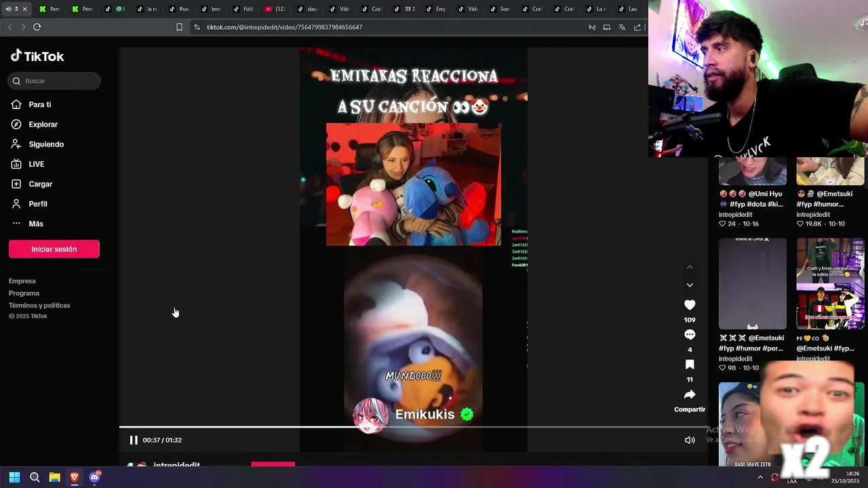Bookmark this page in the address bar
This screenshot has height=488, width=868.
point(179,27)
